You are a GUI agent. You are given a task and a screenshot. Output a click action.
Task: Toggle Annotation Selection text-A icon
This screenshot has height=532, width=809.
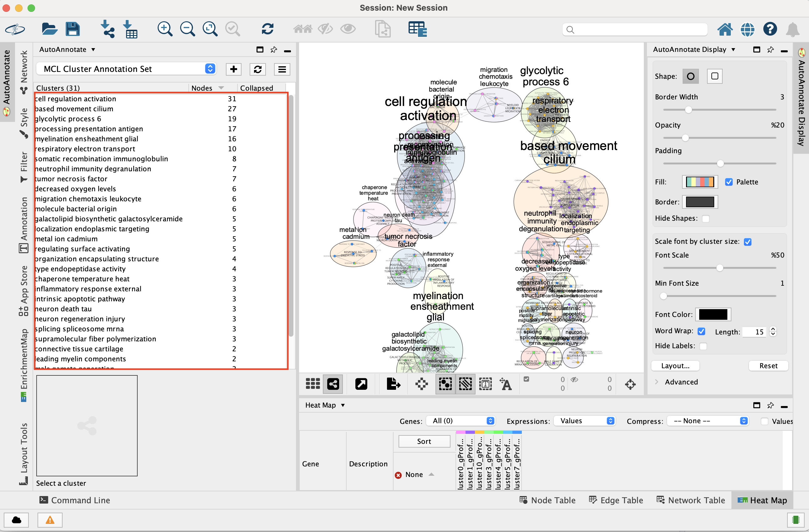coord(506,384)
